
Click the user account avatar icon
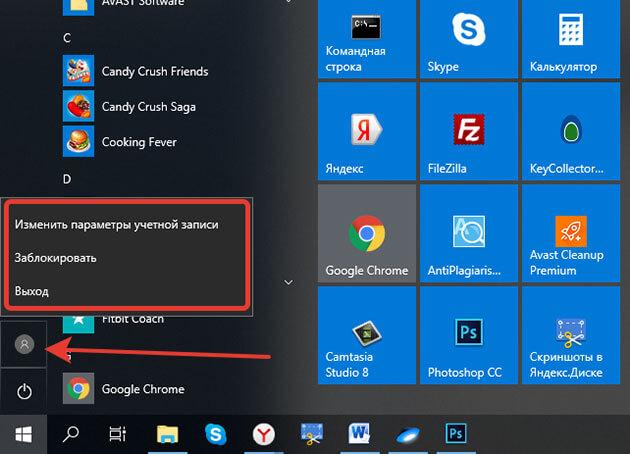[x=24, y=344]
